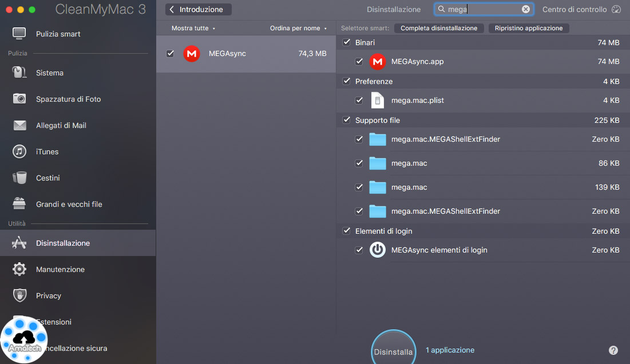This screenshot has height=364, width=630.
Task: Click the iTunes music note icon
Action: [19, 151]
